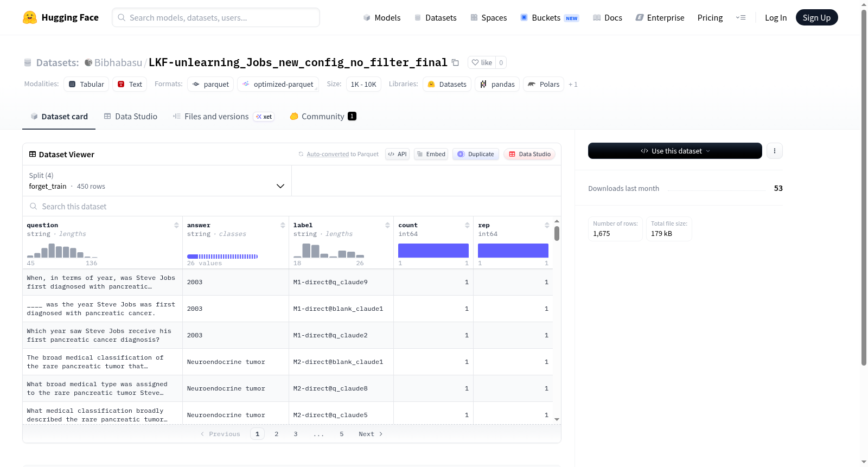Select the 1K - 10K size tag

(x=363, y=84)
